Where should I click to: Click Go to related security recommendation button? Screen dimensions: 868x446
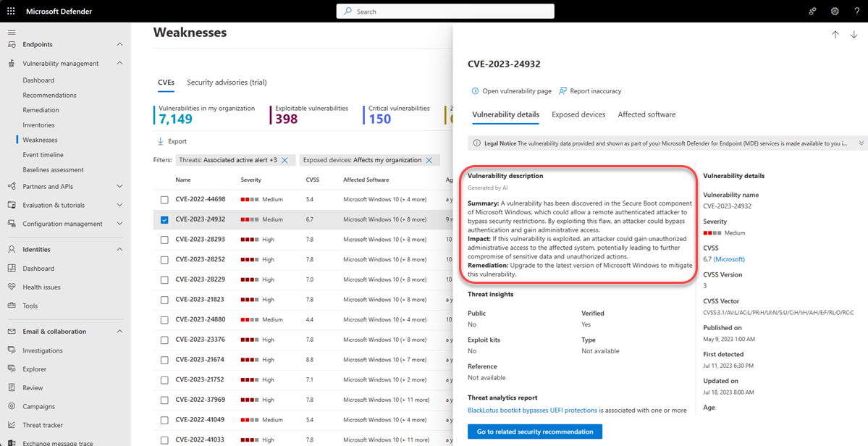point(535,432)
